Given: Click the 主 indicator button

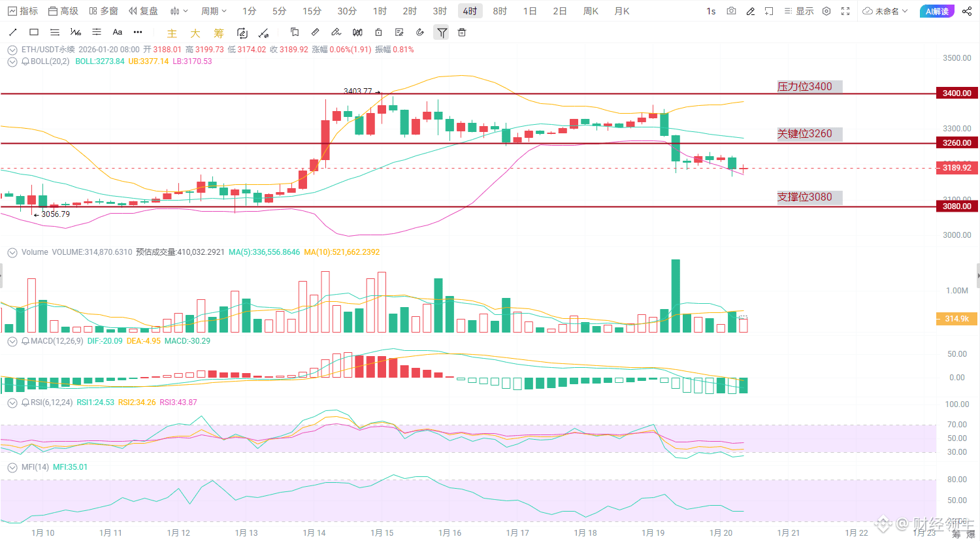Looking at the screenshot, I should point(172,33).
